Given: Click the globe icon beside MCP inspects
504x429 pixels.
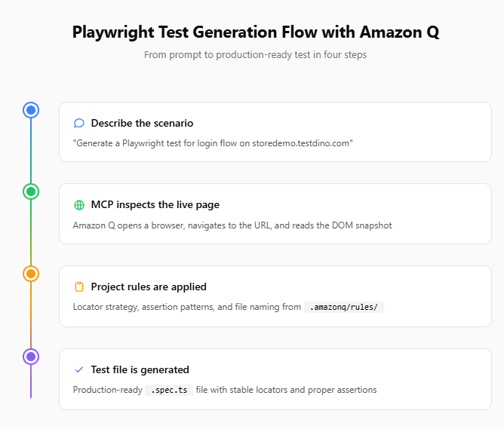Looking at the screenshot, I should pyautogui.click(x=79, y=205).
